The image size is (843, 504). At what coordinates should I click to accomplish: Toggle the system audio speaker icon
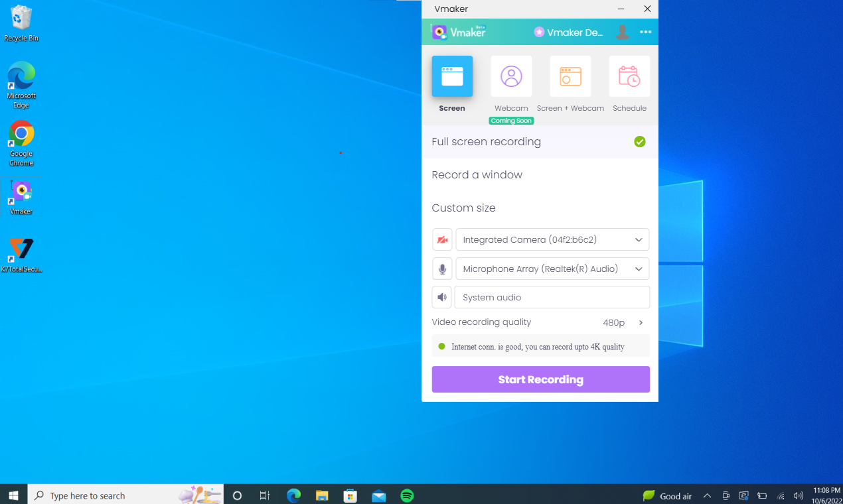pyautogui.click(x=442, y=297)
